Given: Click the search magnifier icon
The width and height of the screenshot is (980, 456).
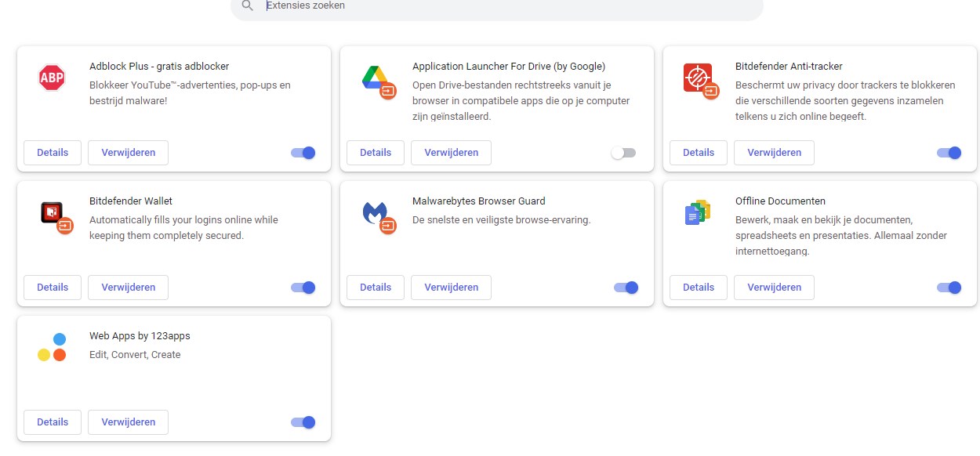Looking at the screenshot, I should 248,5.
